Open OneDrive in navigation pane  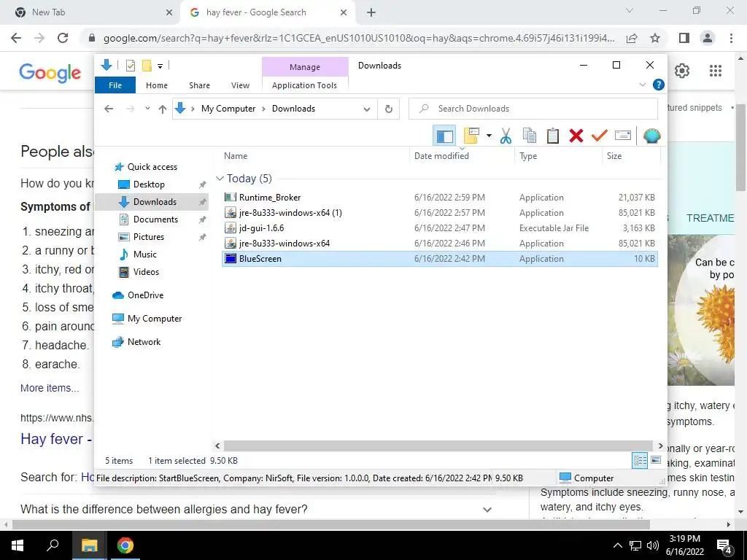(x=145, y=295)
